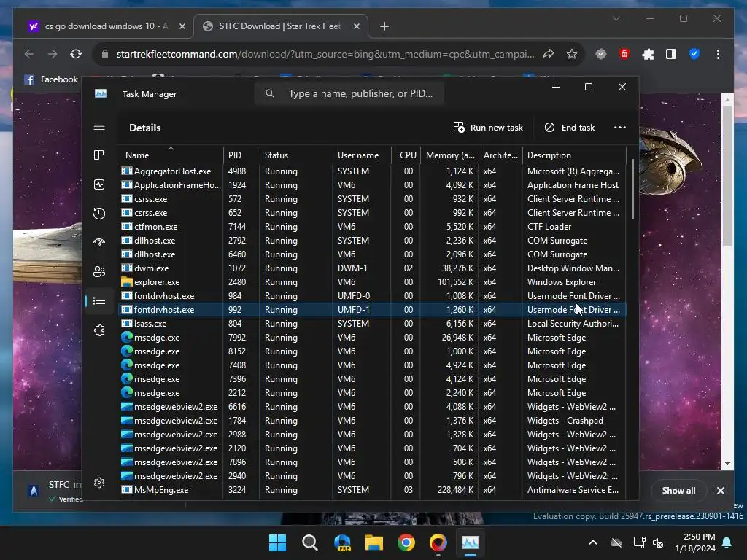Sort by the Architecture column header

(x=500, y=155)
